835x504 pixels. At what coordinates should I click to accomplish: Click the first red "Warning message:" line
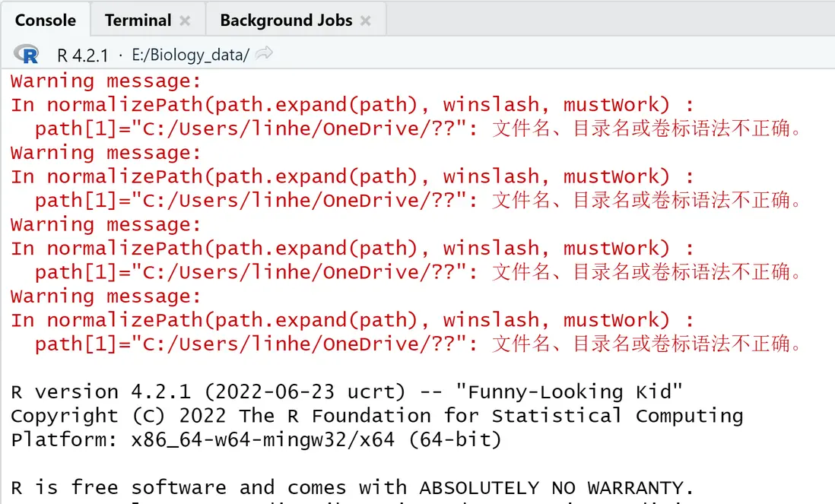click(106, 81)
